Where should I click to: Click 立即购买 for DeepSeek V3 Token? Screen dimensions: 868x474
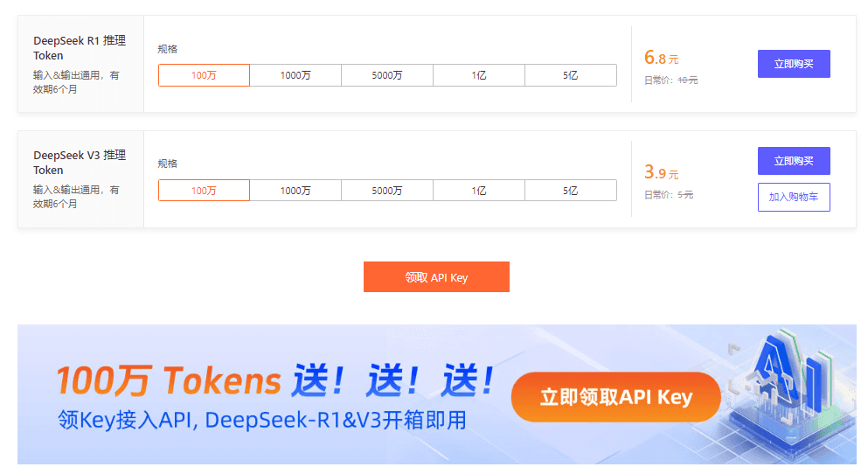794,161
